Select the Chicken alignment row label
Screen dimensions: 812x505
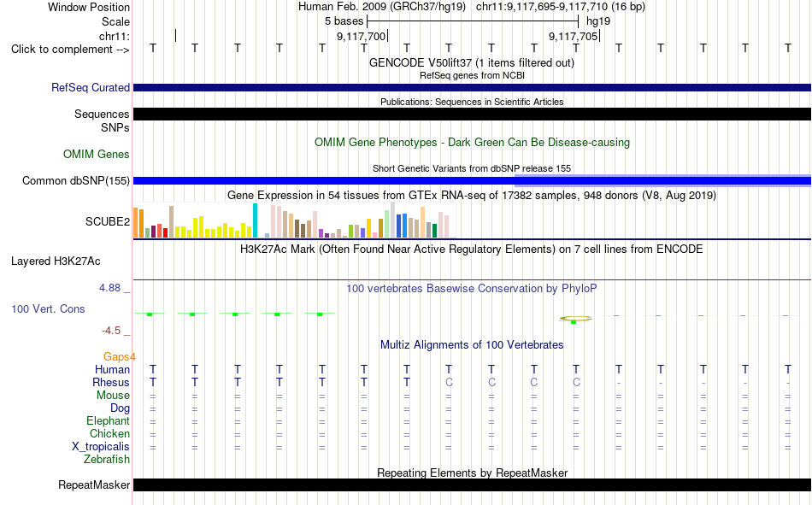(x=109, y=433)
